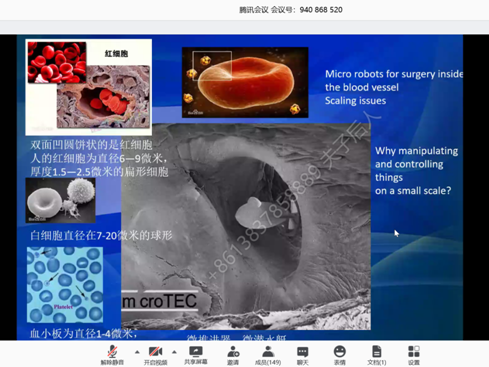
Task: Click the 腾讯会议 title text
Action: [254, 10]
